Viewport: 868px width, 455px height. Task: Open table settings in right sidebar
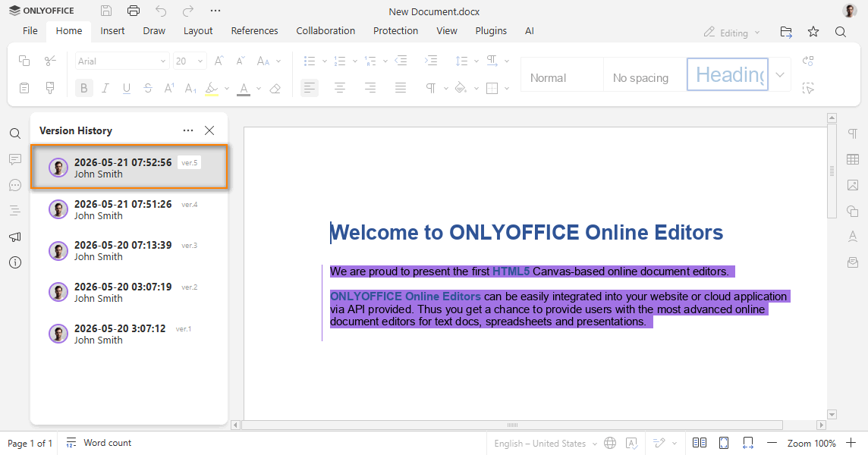(x=853, y=159)
